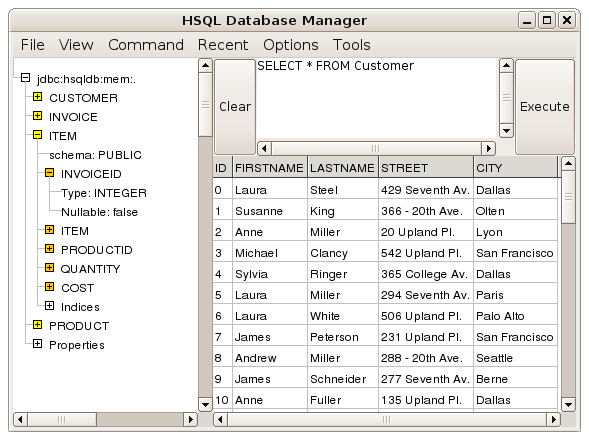This screenshot has height=440, width=589.
Task: Expand the INVOICE table node
Action: (x=37, y=116)
